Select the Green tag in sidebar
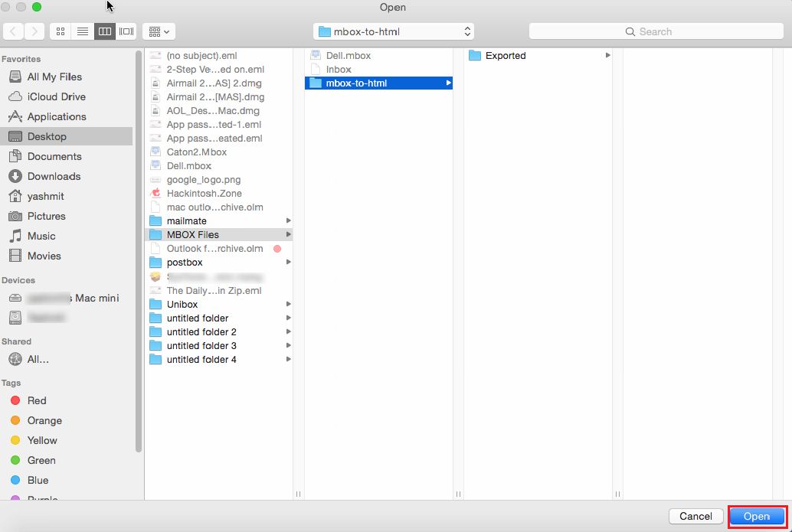This screenshot has height=532, width=792. (x=41, y=460)
